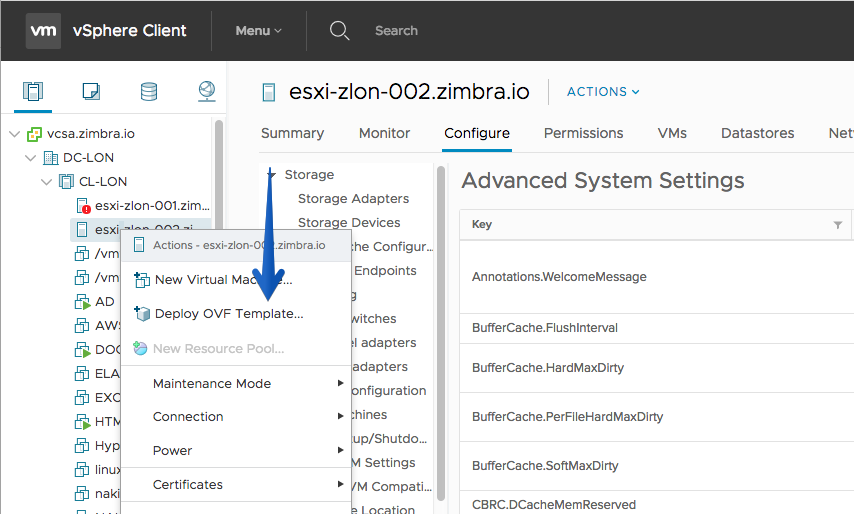This screenshot has height=514, width=854.
Task: Open the Networking inventory view icon
Action: click(x=206, y=90)
